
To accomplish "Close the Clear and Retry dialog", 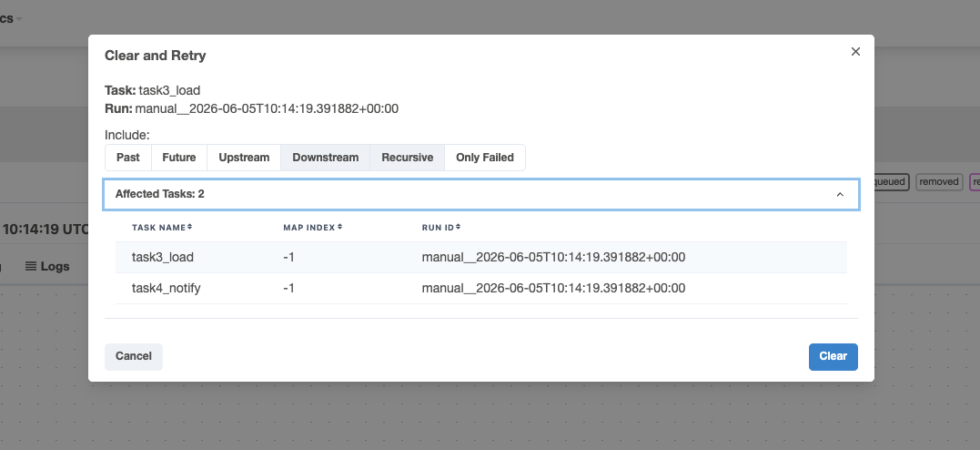I will [x=855, y=51].
